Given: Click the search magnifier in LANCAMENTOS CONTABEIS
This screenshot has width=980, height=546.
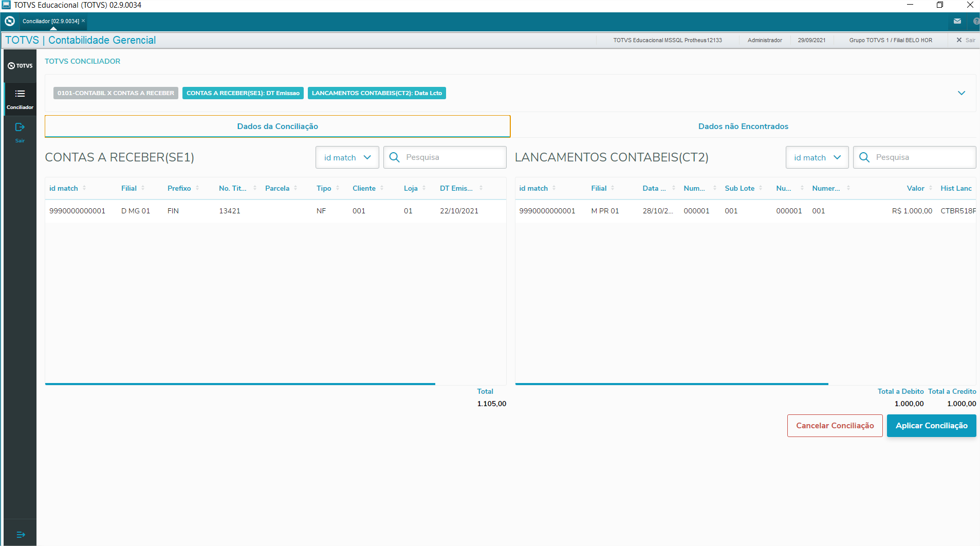Looking at the screenshot, I should click(x=864, y=157).
